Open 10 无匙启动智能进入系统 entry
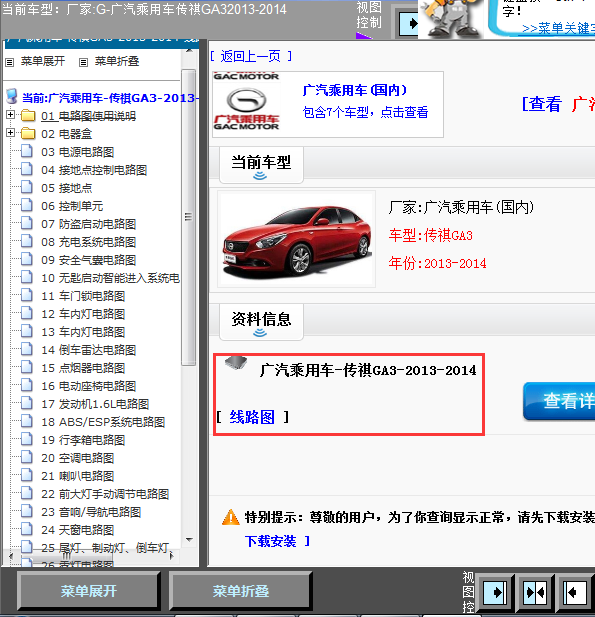Viewport: 595px width, 617px height. pyautogui.click(x=111, y=278)
